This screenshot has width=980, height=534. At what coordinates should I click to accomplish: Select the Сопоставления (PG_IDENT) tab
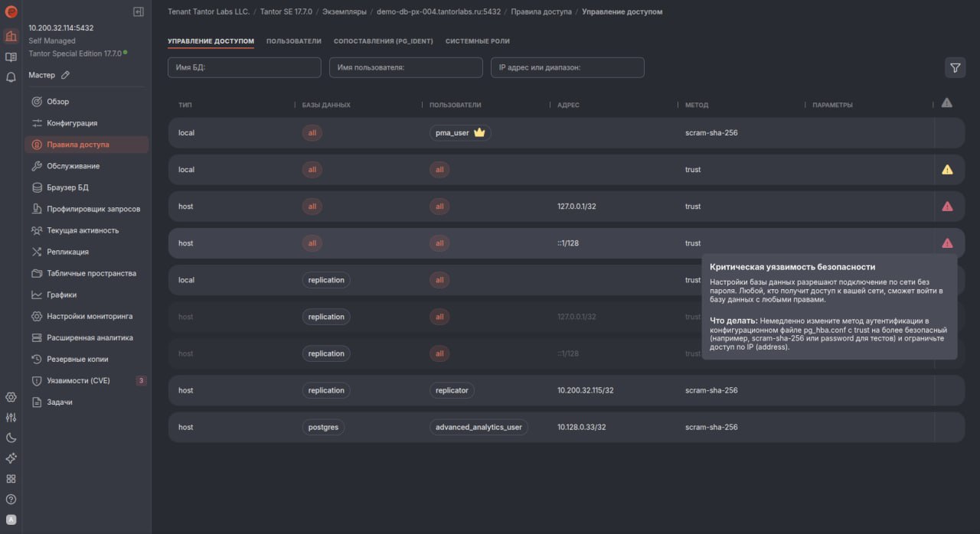click(x=384, y=41)
